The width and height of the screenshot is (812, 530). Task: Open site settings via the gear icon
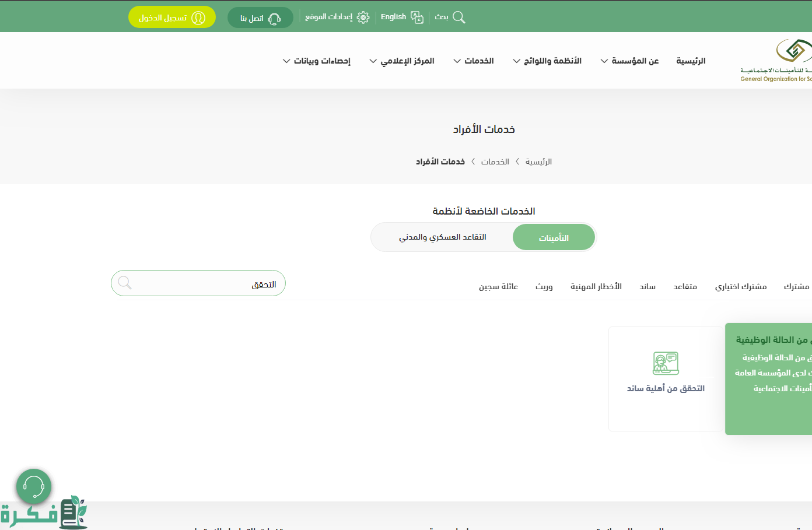[x=363, y=17]
